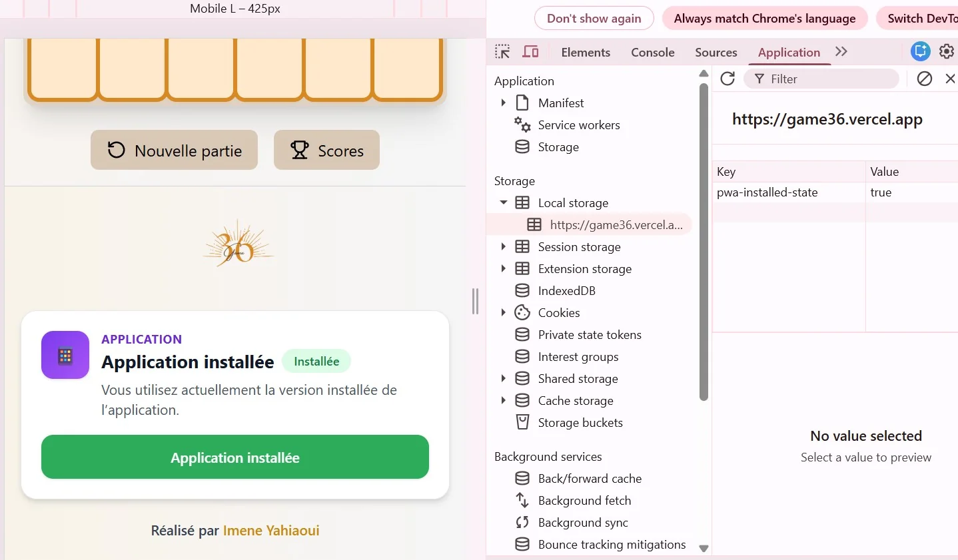
Task: Click the Background sync icon
Action: 522,522
